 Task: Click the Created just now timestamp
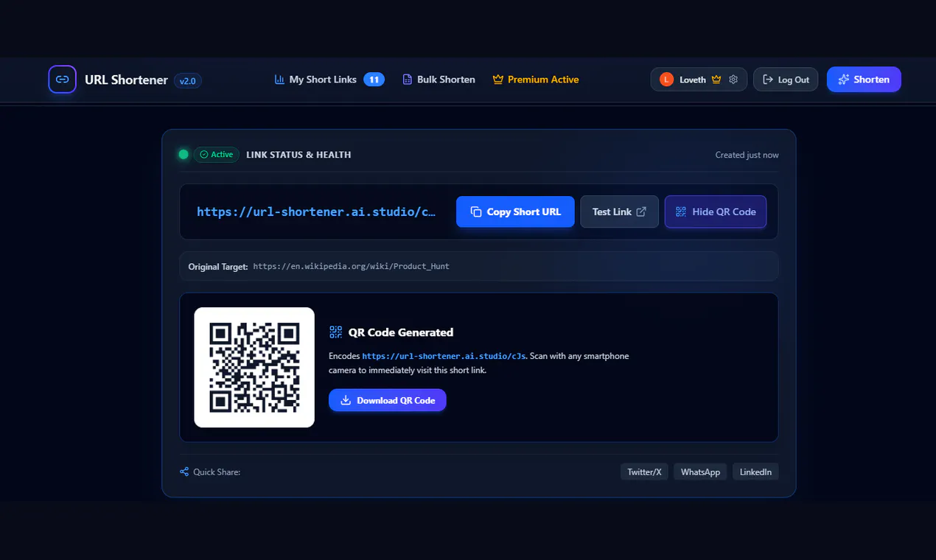[x=747, y=155]
